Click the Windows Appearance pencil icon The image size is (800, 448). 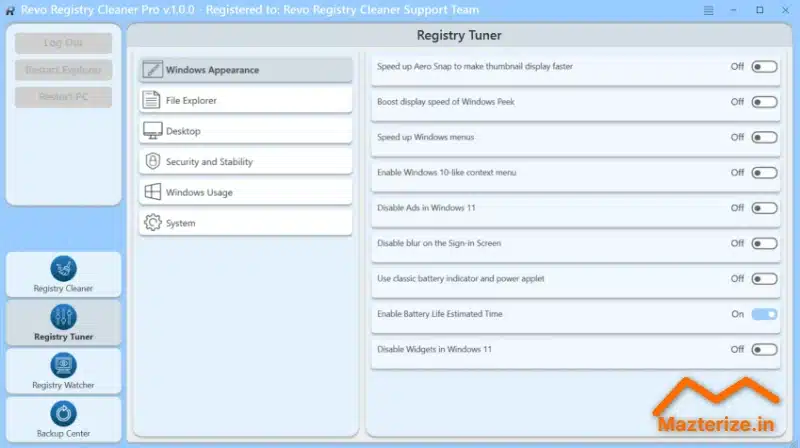[152, 69]
